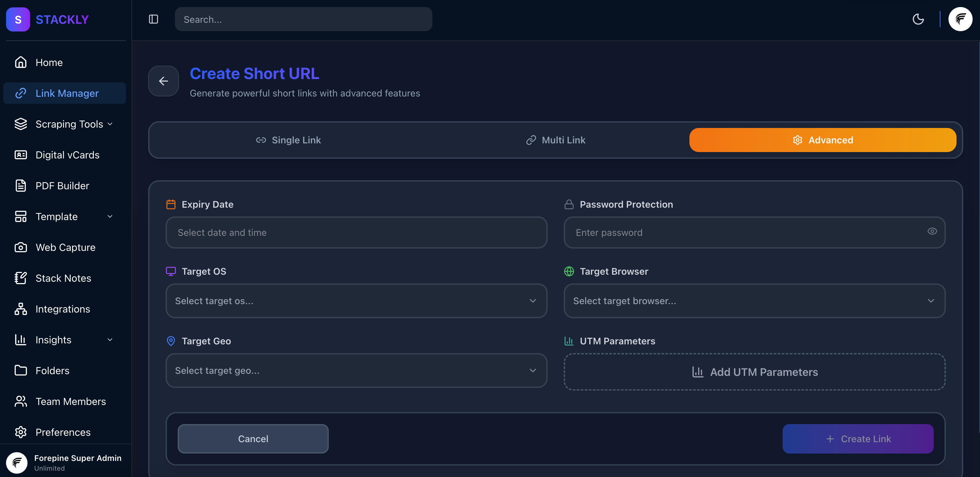Show the password with the eye toggle

pos(932,231)
